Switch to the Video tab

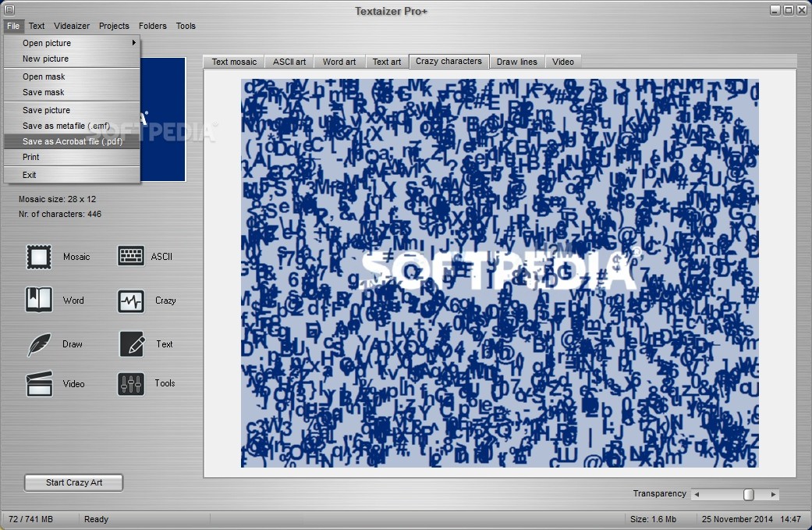pos(563,62)
